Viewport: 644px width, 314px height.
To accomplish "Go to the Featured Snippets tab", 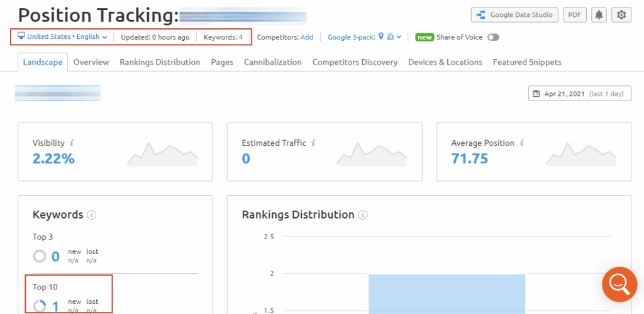I will (527, 62).
